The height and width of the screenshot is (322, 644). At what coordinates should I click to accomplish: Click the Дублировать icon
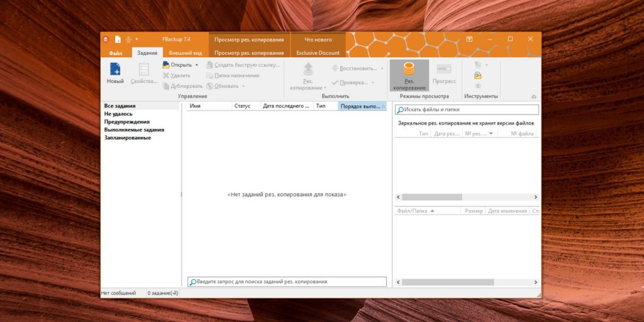[167, 86]
